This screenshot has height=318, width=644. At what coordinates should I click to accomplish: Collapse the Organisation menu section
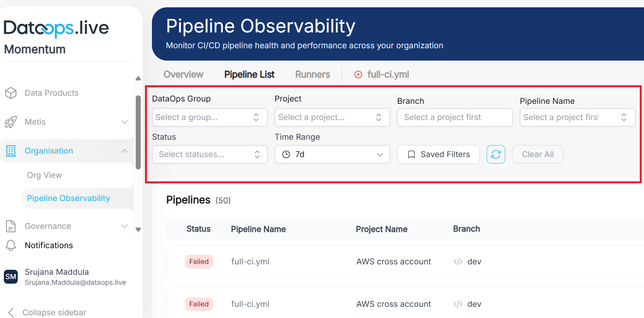tap(125, 151)
